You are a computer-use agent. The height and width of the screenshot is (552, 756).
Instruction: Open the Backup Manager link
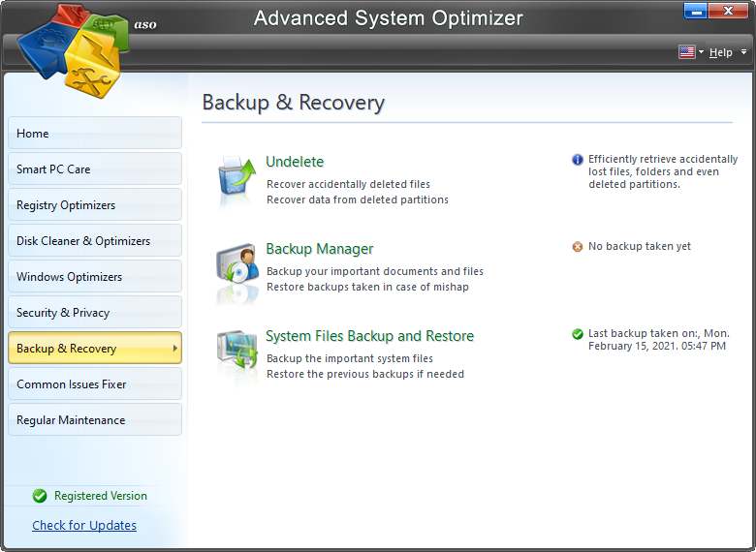(320, 249)
